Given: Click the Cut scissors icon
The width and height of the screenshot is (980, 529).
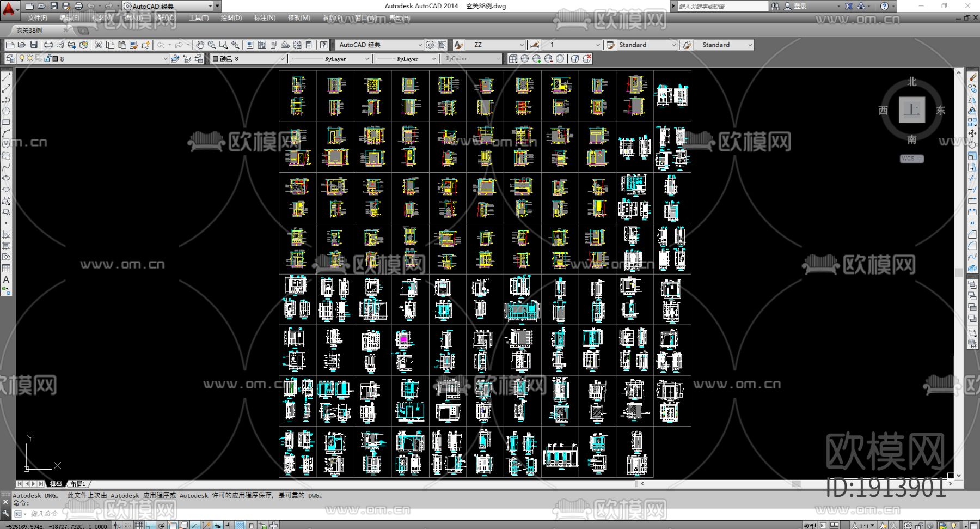Looking at the screenshot, I should [x=99, y=45].
